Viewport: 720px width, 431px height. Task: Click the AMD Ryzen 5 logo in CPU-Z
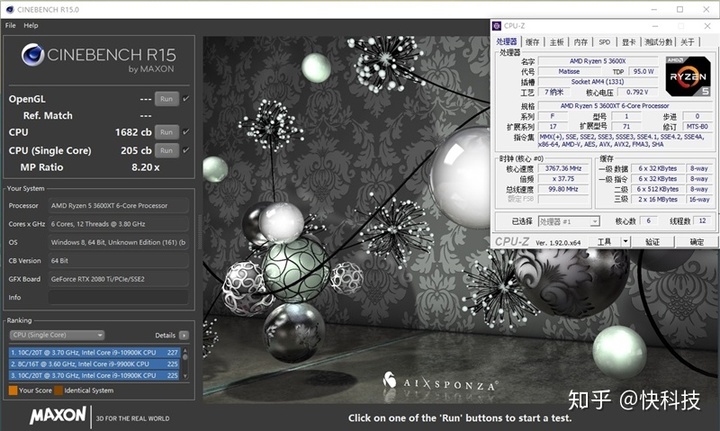tap(688, 77)
